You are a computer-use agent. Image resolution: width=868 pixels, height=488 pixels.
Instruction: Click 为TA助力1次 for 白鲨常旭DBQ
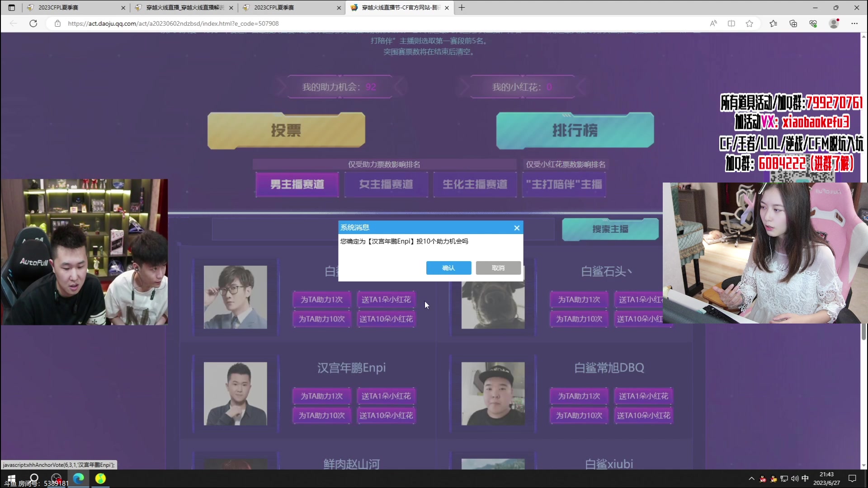(579, 396)
